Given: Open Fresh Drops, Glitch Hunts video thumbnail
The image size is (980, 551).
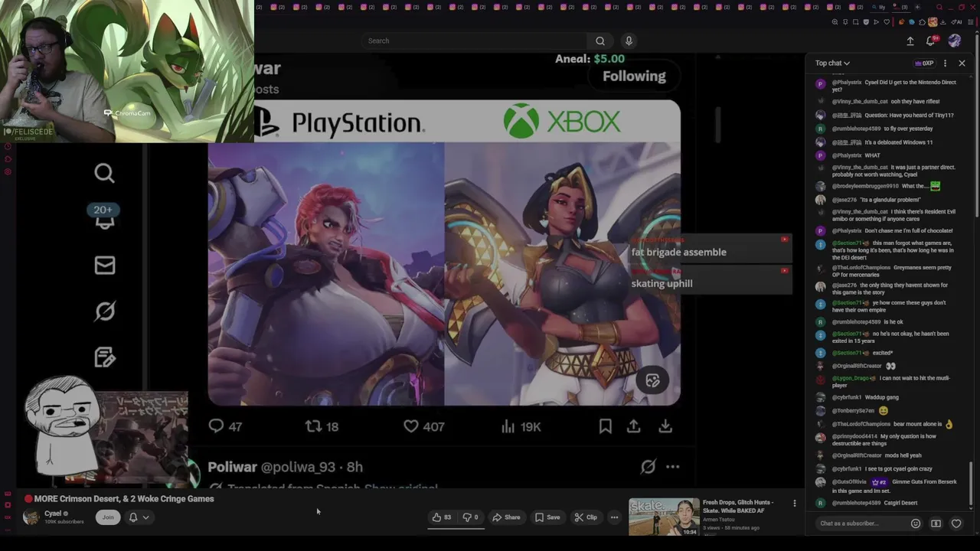Looking at the screenshot, I should click(664, 517).
